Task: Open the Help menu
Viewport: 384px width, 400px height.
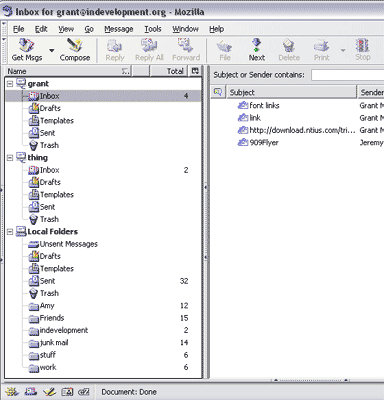Action: (216, 29)
